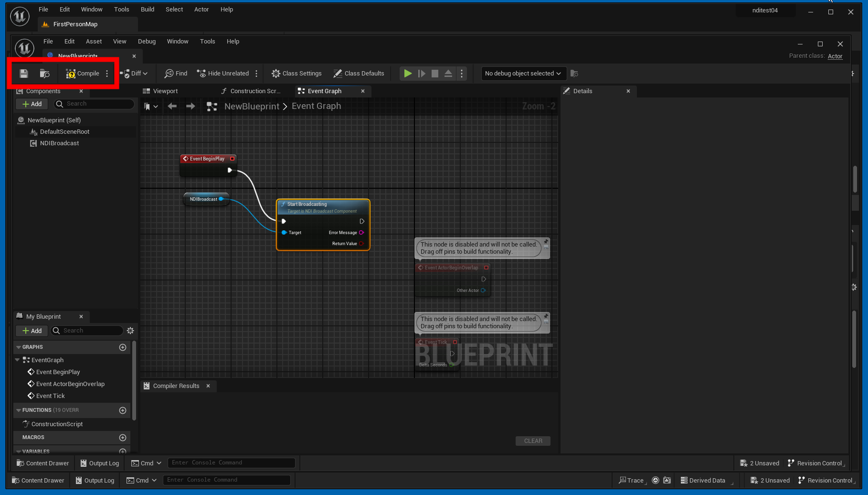
Task: Open the debug object selection dropdown
Action: 523,74
